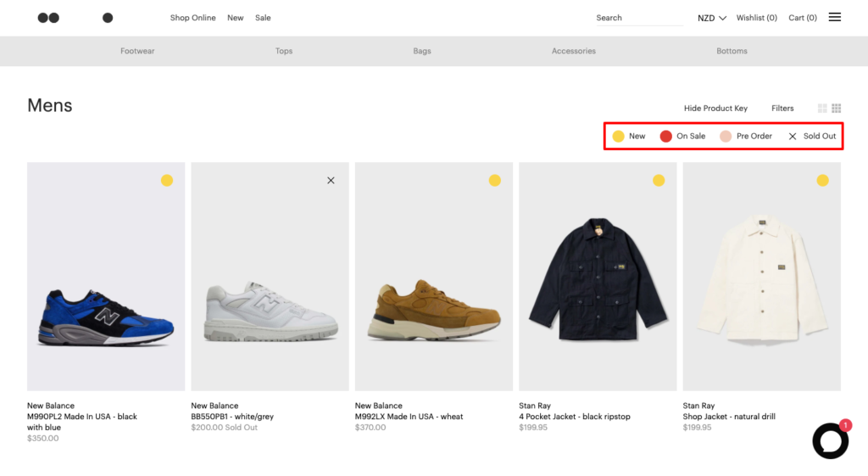Viewport: 868px width, 476px height.
Task: Switch to the small grid view icon
Action: coord(837,108)
